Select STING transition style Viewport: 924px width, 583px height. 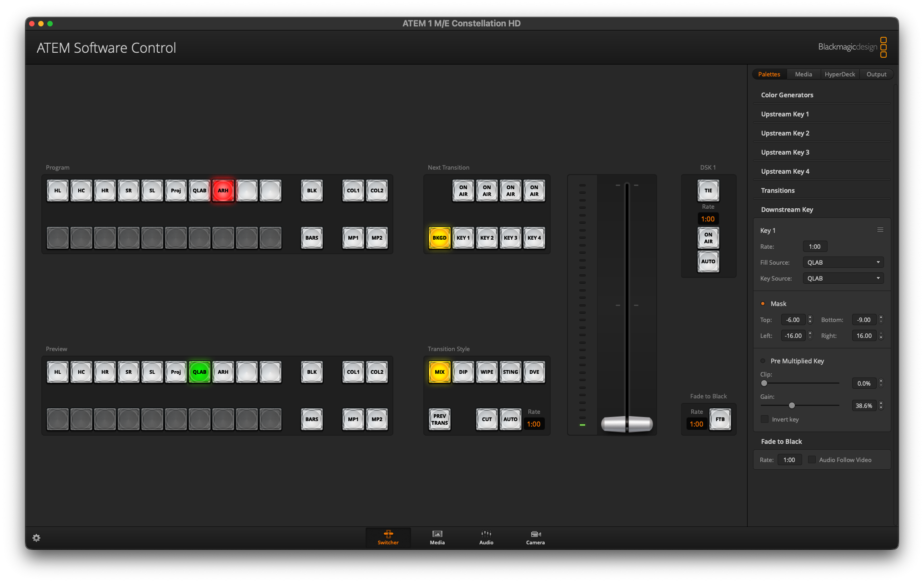tap(511, 372)
